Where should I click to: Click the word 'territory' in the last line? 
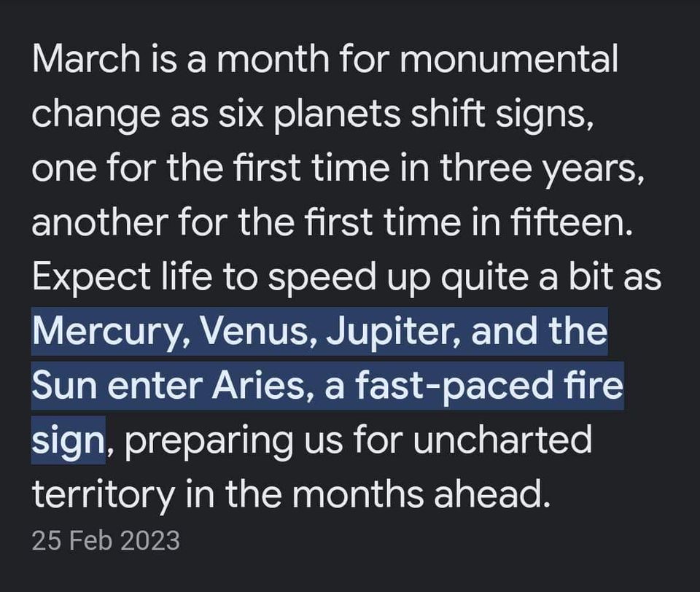pyautogui.click(x=103, y=495)
